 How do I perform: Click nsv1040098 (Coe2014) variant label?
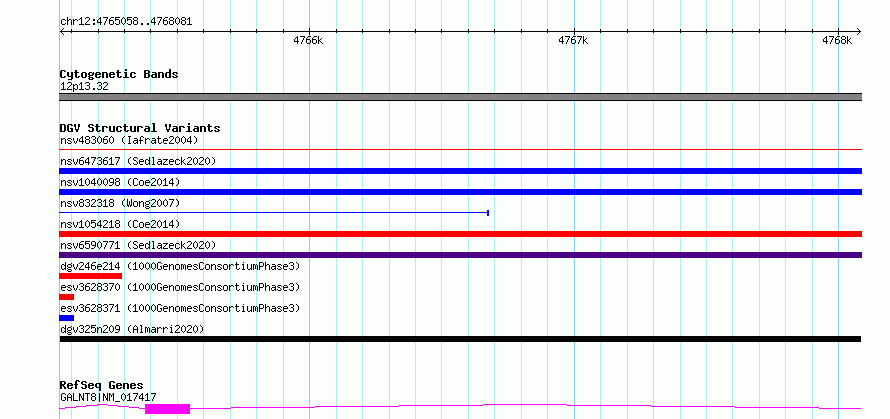[x=120, y=182]
